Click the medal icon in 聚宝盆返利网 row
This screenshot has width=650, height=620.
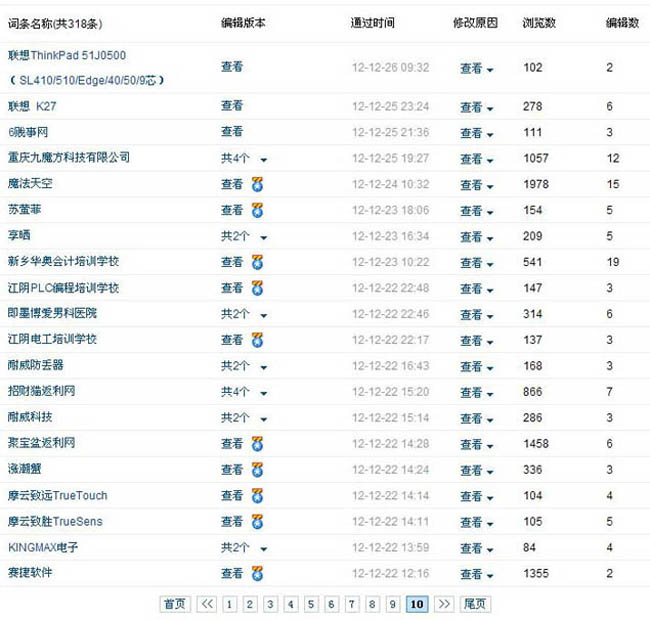[257, 443]
